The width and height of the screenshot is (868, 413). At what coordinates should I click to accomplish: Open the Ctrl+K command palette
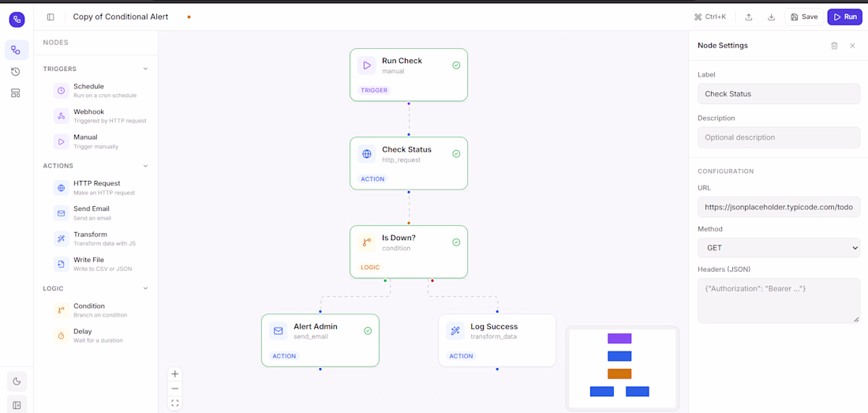(709, 17)
